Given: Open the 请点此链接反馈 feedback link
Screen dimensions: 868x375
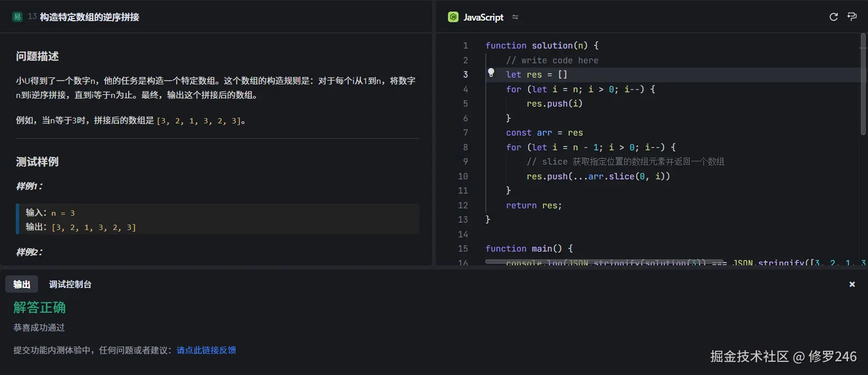Looking at the screenshot, I should 206,350.
